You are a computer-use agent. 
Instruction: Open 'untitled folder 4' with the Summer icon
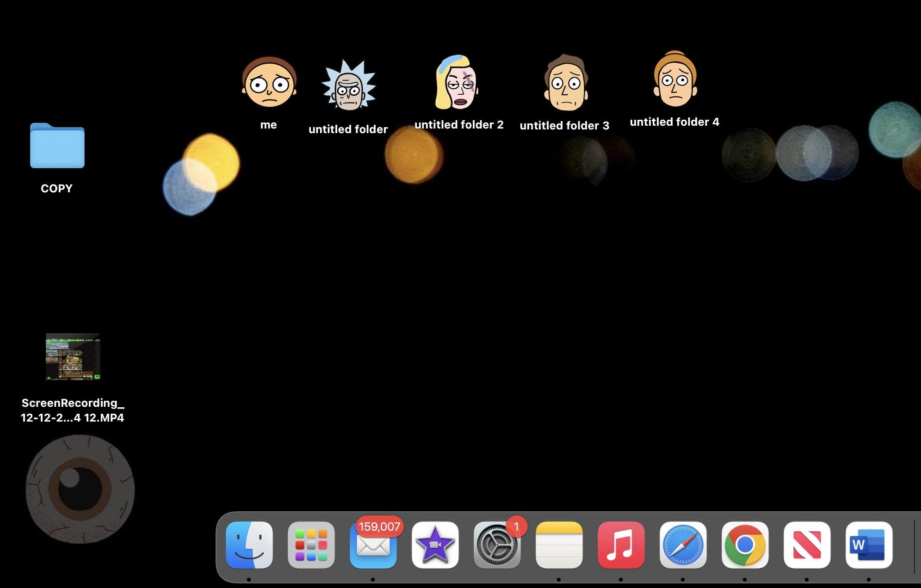point(674,83)
